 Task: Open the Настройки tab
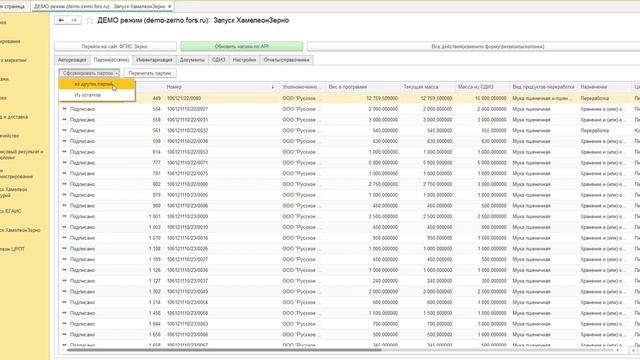(244, 60)
